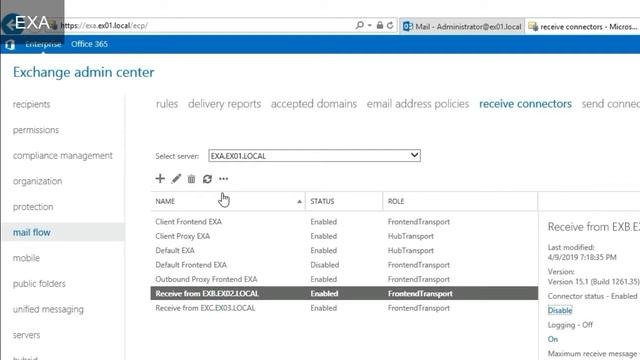Go to mobile in left navigation
Screen dimensions: 640x360
[26, 258]
